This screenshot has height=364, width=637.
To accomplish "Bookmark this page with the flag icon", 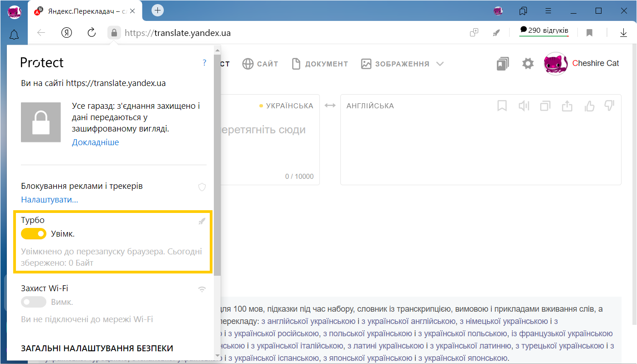I will coord(589,33).
